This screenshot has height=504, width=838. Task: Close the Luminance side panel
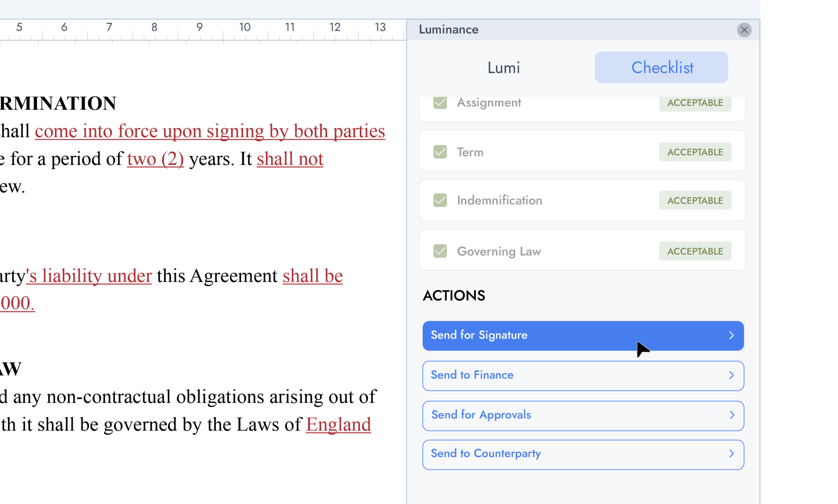(x=744, y=30)
